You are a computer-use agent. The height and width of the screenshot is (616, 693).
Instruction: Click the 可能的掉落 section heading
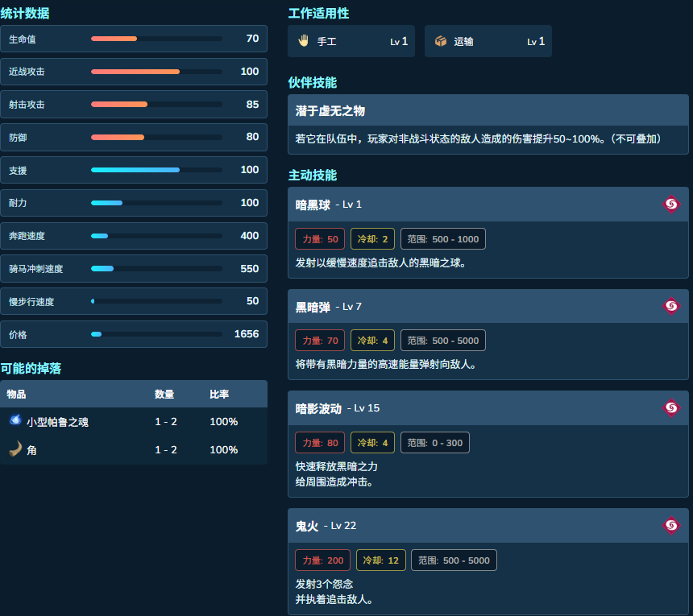click(31, 368)
